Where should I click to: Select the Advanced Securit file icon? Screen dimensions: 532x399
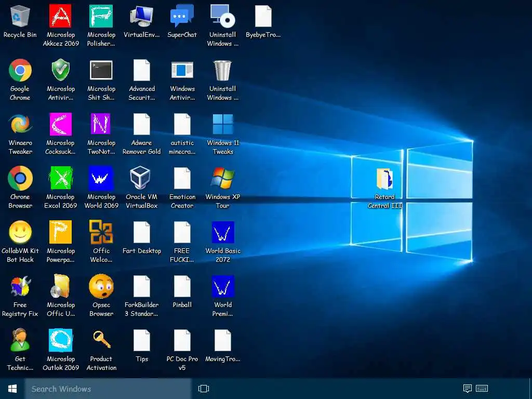click(x=141, y=70)
